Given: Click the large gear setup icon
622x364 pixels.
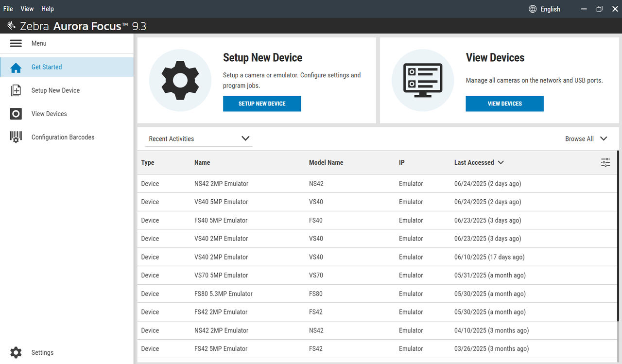Looking at the screenshot, I should 180,80.
